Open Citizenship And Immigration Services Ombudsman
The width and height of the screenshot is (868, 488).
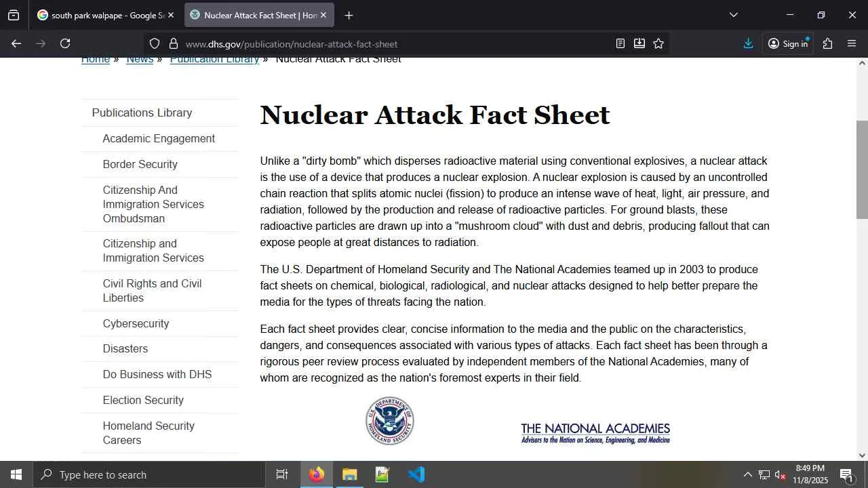153,204
